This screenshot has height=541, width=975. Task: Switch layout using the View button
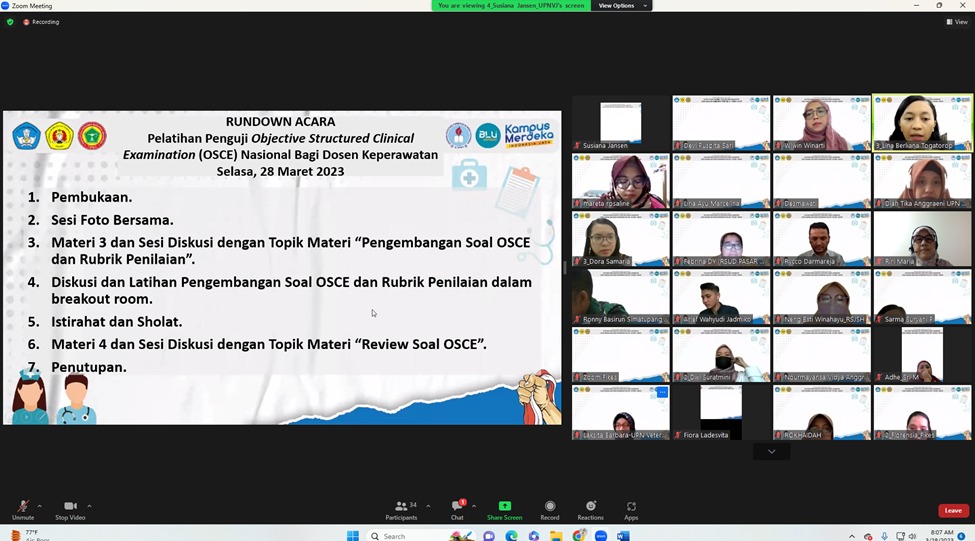point(957,21)
